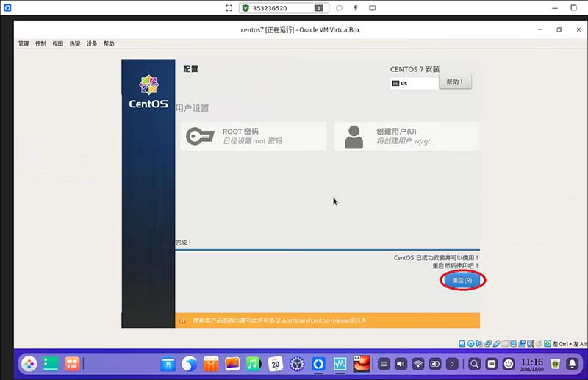The image size is (588, 380).
Task: Open the calendar dock icon showing 20
Action: [x=275, y=364]
